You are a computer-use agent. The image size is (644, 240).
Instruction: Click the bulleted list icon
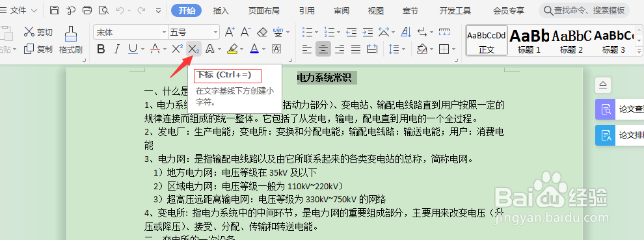[x=307, y=32]
